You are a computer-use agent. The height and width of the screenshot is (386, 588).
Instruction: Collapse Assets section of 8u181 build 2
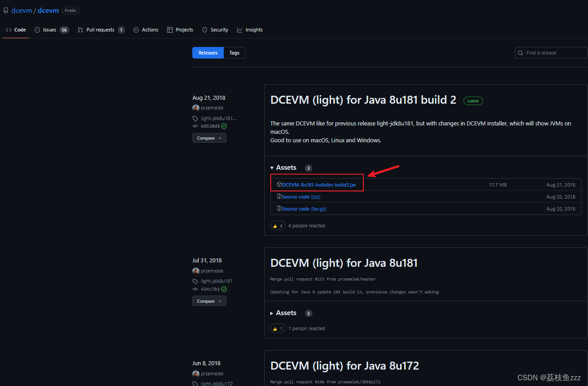(283, 168)
